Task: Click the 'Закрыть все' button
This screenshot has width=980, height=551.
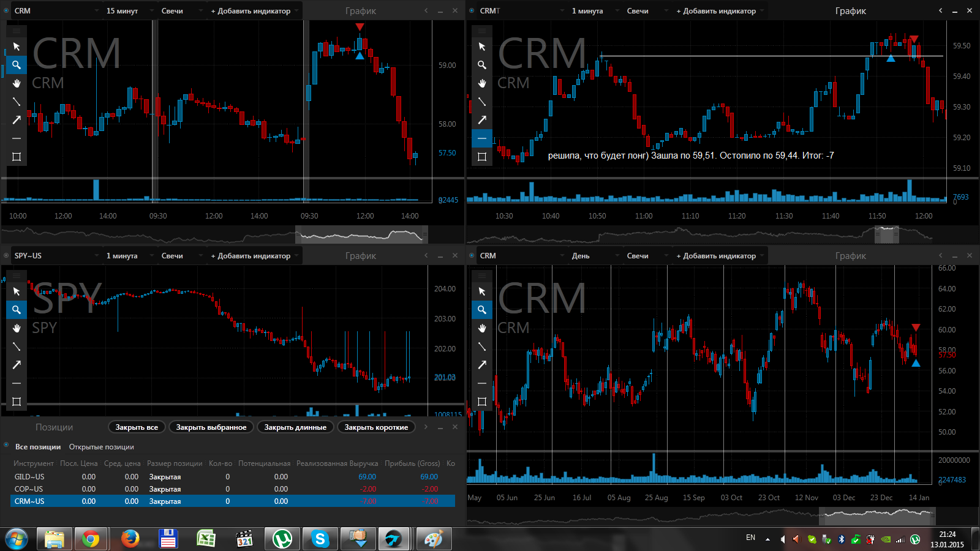Action: pyautogui.click(x=137, y=427)
